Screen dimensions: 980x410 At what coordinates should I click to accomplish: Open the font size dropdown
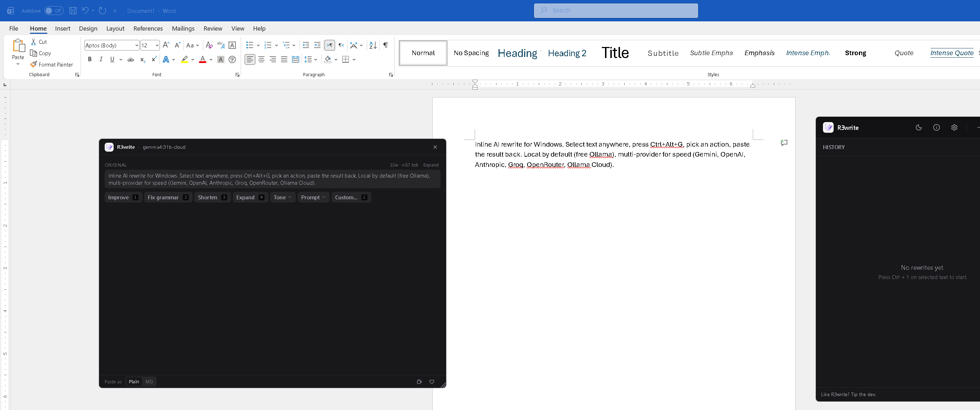[157, 45]
